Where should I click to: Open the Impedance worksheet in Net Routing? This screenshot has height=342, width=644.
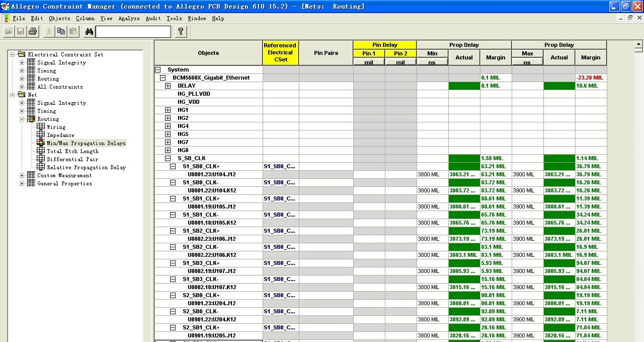(x=60, y=135)
